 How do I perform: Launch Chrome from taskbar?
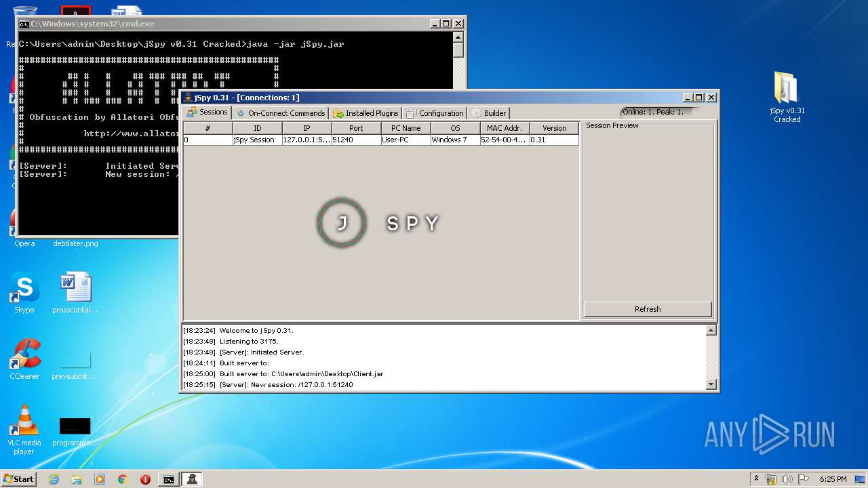click(123, 479)
